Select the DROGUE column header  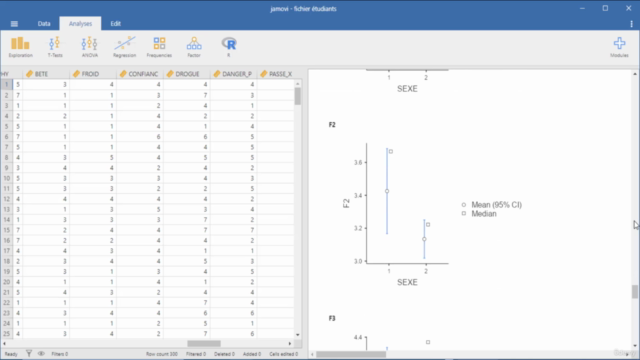click(x=187, y=74)
